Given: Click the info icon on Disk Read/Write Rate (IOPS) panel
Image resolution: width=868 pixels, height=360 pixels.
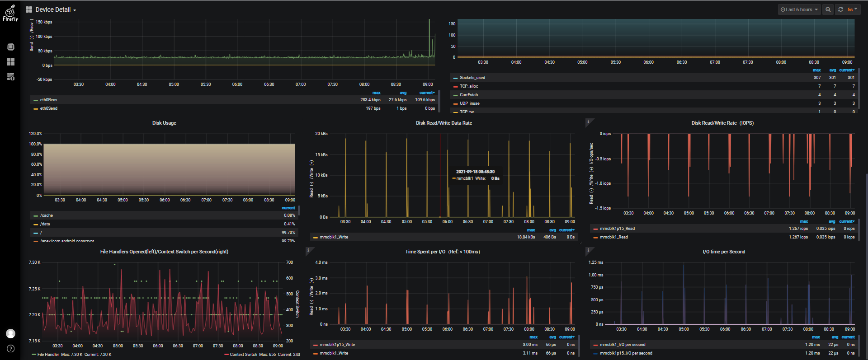Looking at the screenshot, I should point(588,121).
